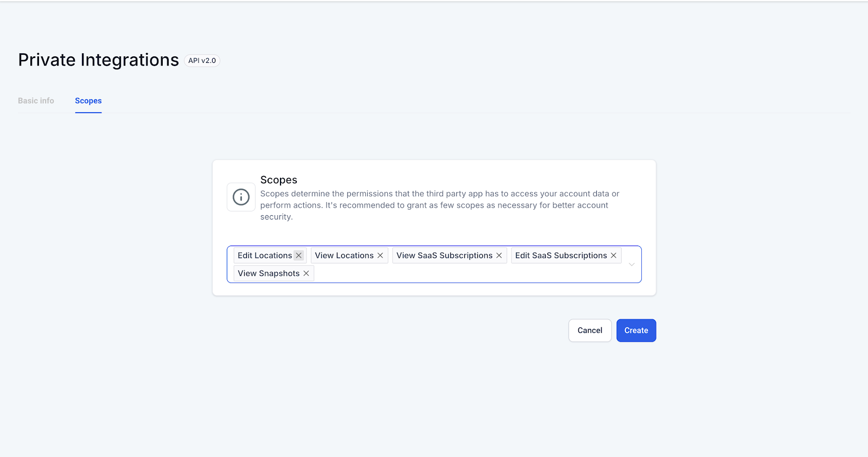Click empty area in scopes input field

pyautogui.click(x=467, y=273)
